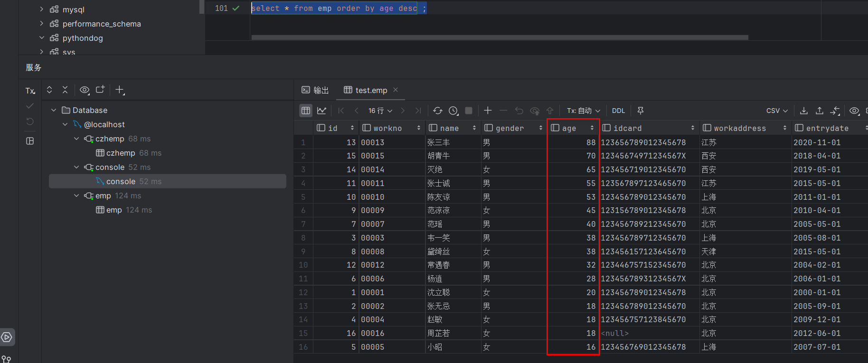Viewport: 868px width, 363px height.
Task: Open the 16 行 page size dropdown
Action: (380, 111)
